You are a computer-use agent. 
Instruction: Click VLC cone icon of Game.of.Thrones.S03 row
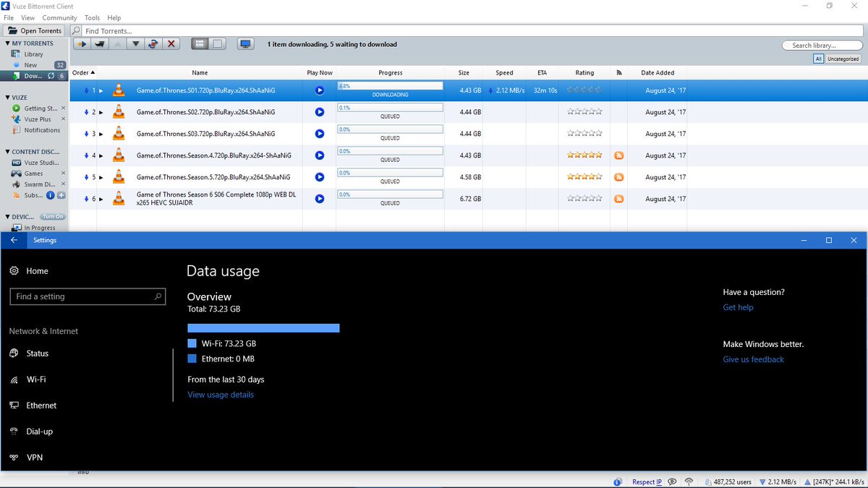[x=119, y=134]
